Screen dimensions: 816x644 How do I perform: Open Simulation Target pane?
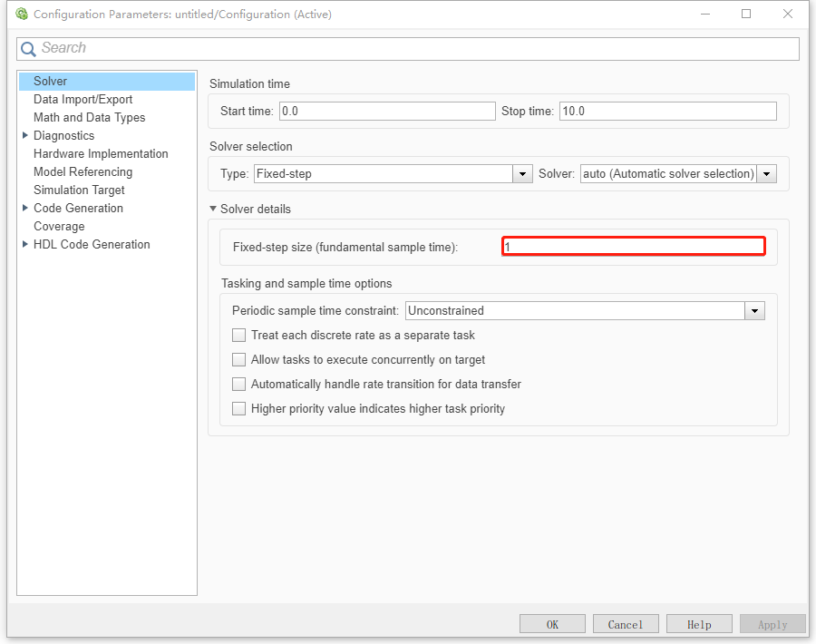pos(79,190)
